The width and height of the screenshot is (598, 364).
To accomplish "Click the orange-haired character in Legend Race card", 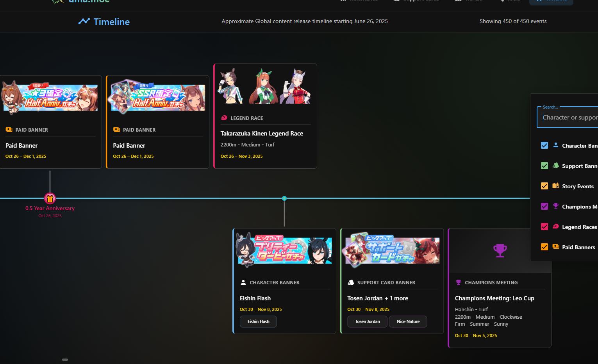I will (264, 86).
